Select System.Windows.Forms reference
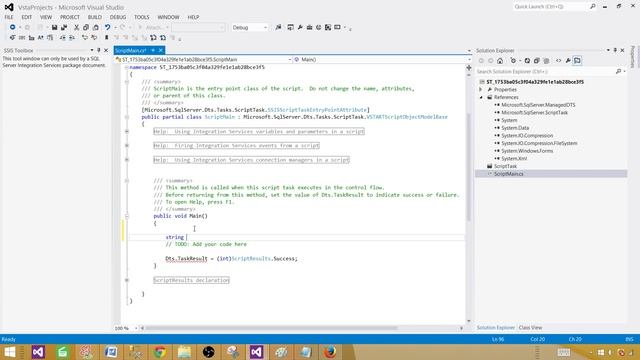 527,151
